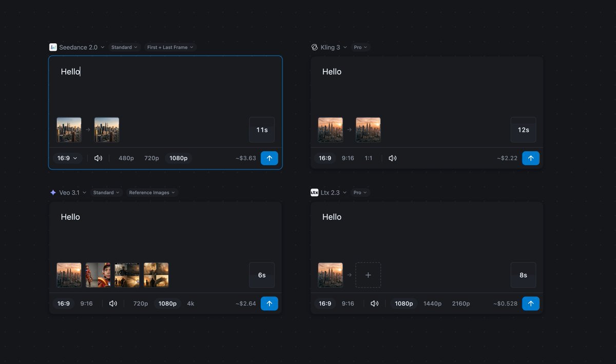Click the first Veo reference image thumbnail
The height and width of the screenshot is (364, 616).
[x=69, y=275]
